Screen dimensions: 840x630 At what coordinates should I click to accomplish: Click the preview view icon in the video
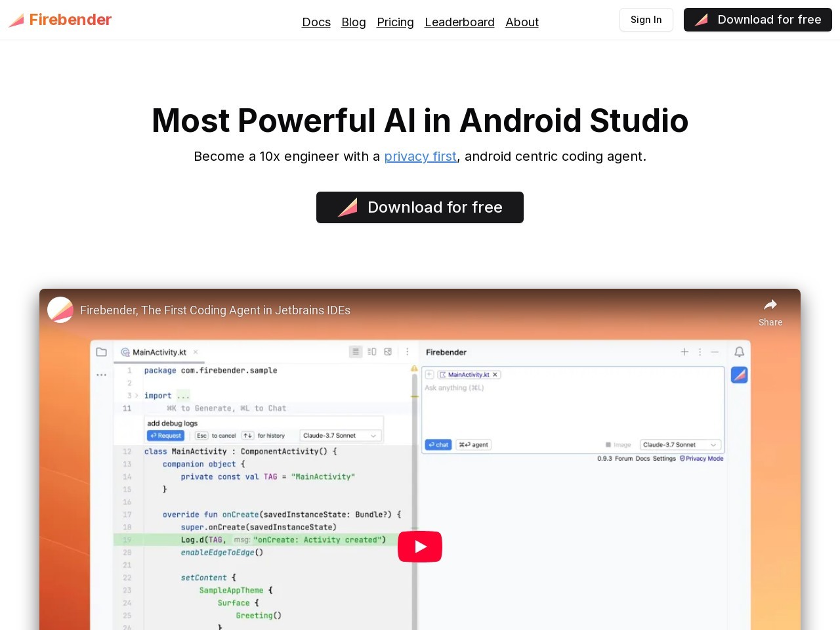(x=388, y=352)
